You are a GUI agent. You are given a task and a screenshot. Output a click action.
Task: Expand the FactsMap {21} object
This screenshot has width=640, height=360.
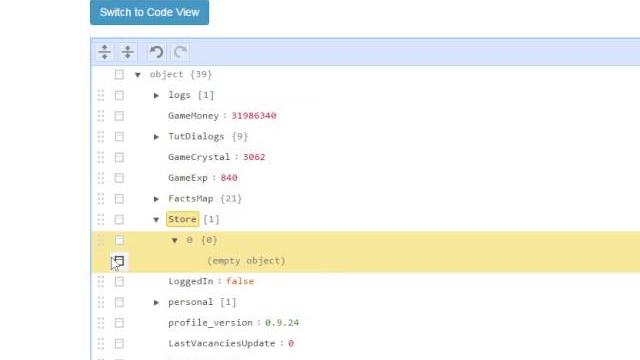(156, 199)
